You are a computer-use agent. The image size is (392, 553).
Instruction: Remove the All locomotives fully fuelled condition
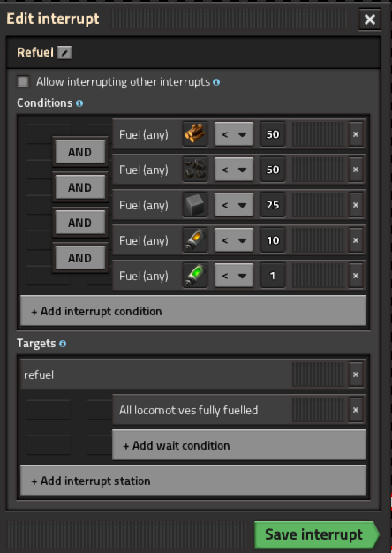[x=356, y=410]
